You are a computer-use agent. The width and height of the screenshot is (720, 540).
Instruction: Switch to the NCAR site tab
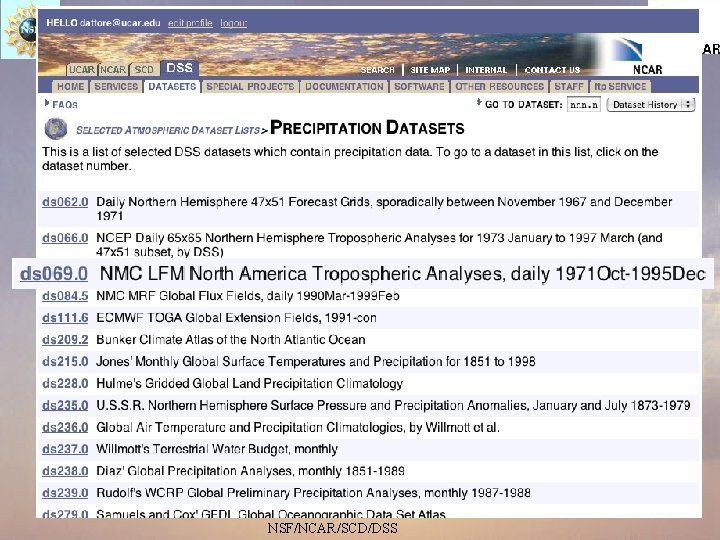113,70
